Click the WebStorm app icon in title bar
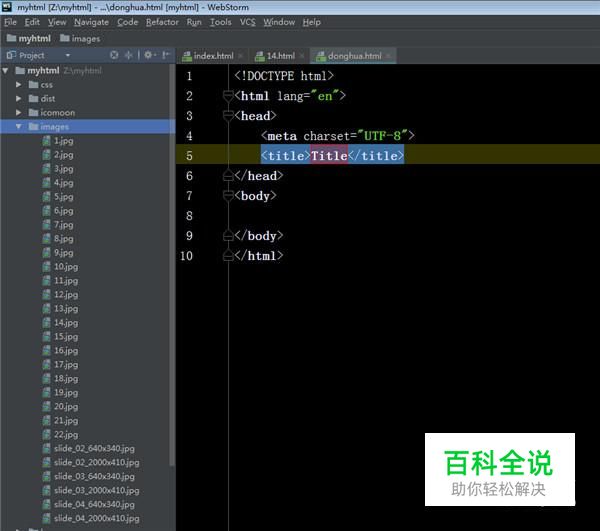 [x=7, y=7]
